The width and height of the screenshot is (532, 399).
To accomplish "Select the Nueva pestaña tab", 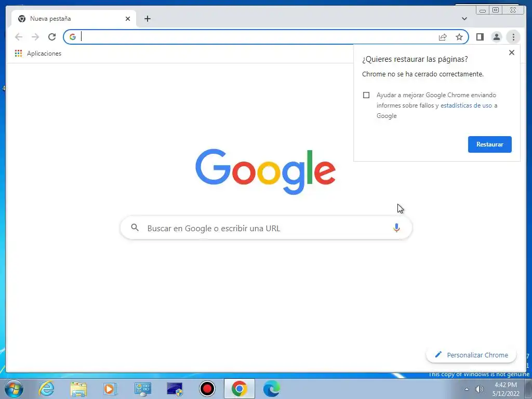I will click(74, 19).
